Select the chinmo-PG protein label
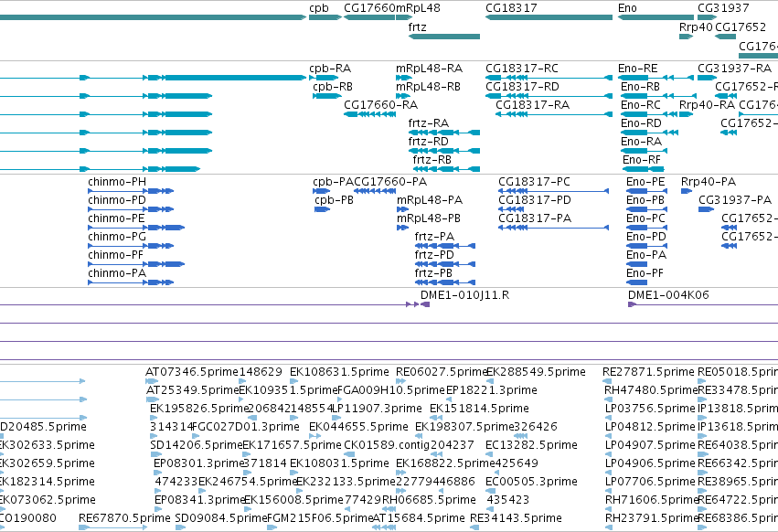Screen dimensions: 778x532 pyautogui.click(x=117, y=237)
